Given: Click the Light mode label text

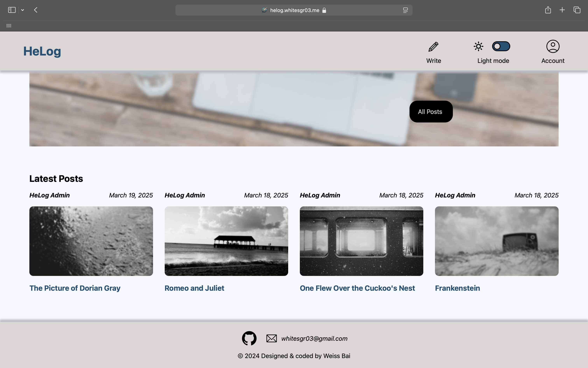Looking at the screenshot, I should coord(493,61).
